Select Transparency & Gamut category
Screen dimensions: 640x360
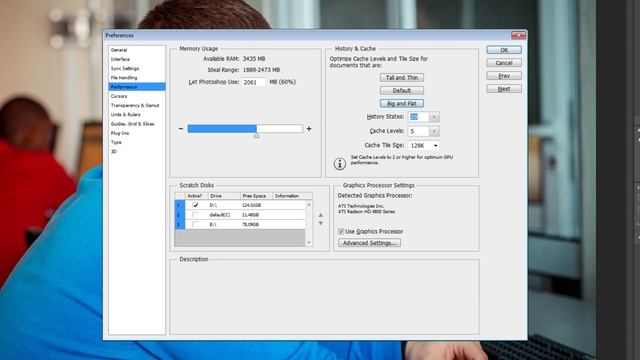pyautogui.click(x=135, y=105)
